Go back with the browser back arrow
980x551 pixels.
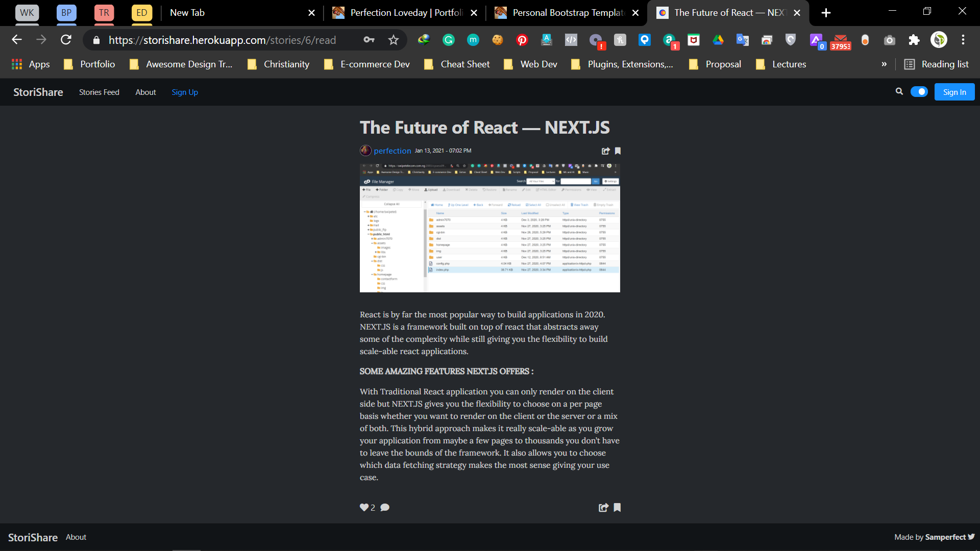(17, 40)
